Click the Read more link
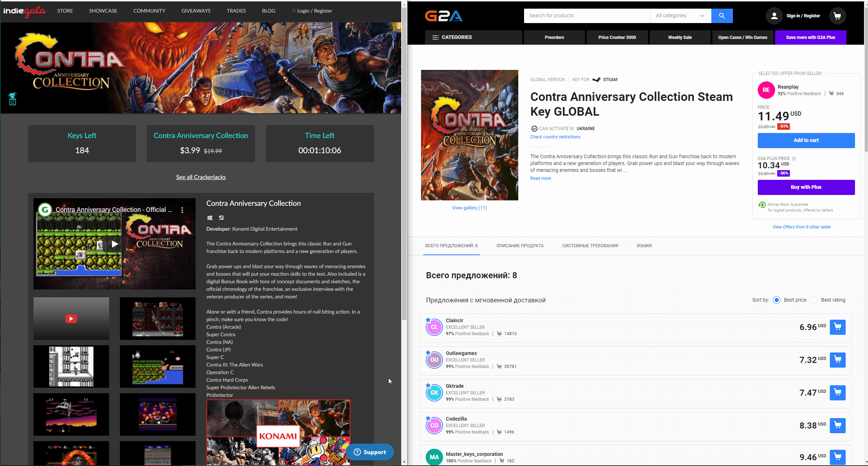Image resolution: width=868 pixels, height=466 pixels. (x=540, y=178)
